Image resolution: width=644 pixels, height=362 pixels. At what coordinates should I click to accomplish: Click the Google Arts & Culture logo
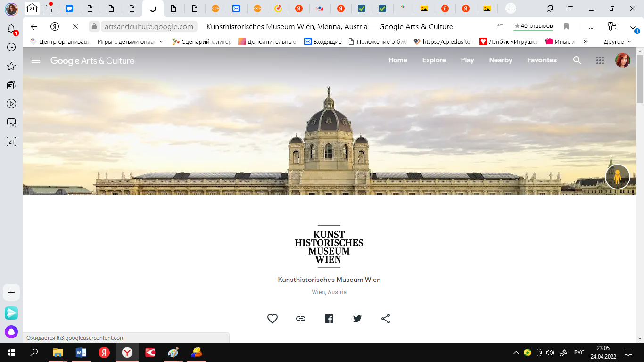[x=92, y=61]
